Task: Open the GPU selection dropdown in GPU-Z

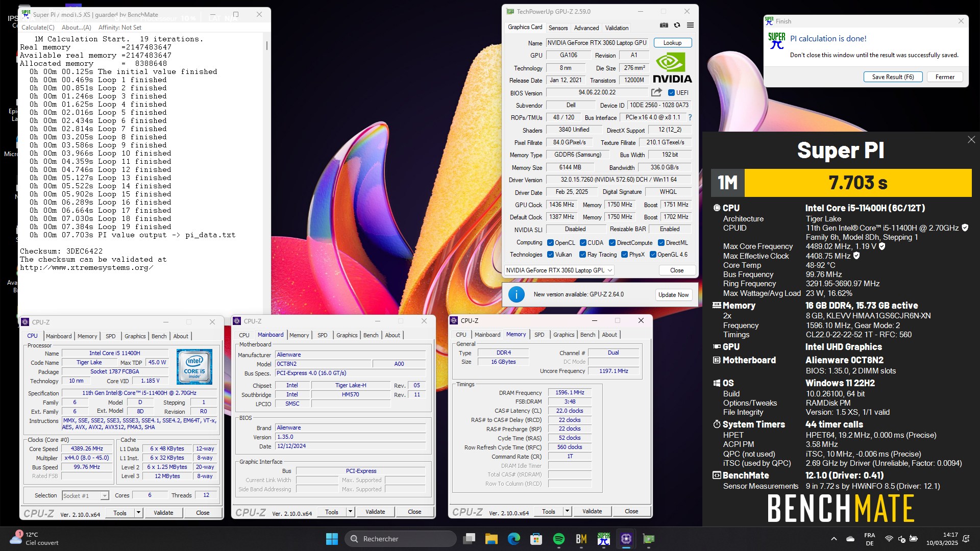Action: point(559,270)
